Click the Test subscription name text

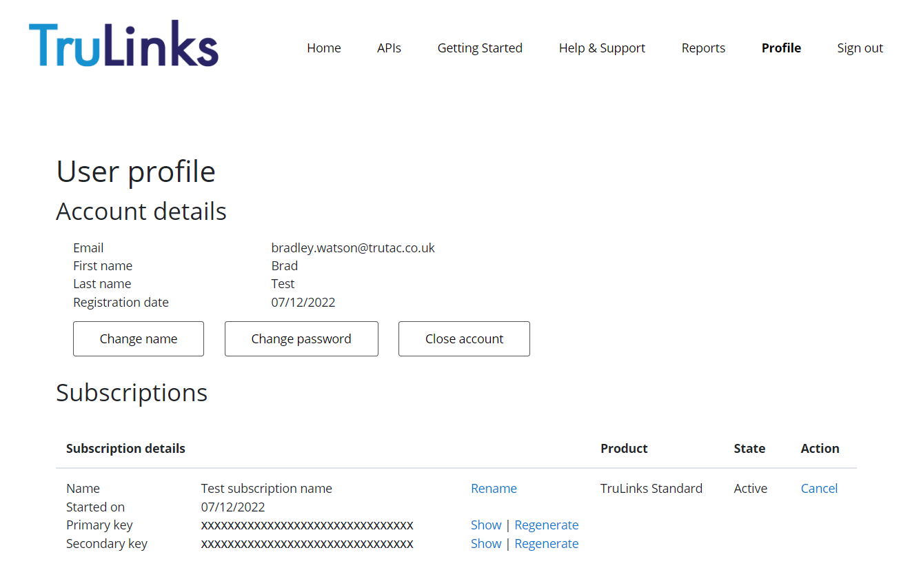point(266,488)
